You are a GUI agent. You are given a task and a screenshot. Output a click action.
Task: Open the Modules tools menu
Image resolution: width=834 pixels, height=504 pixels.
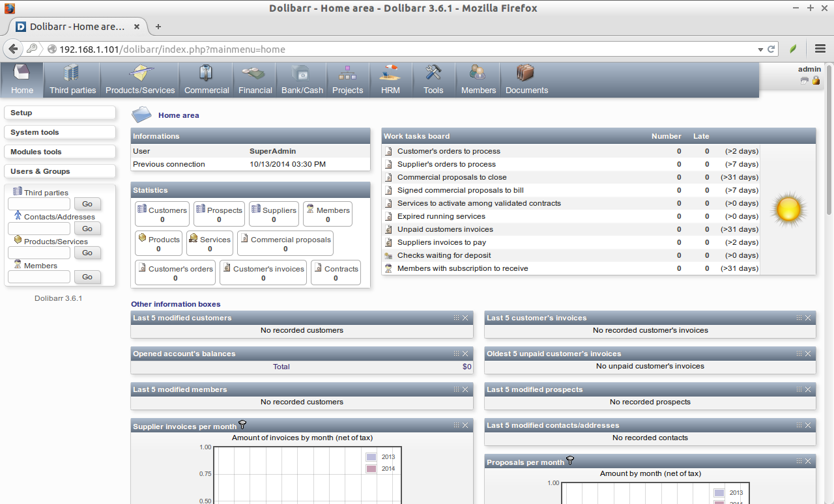(x=60, y=152)
